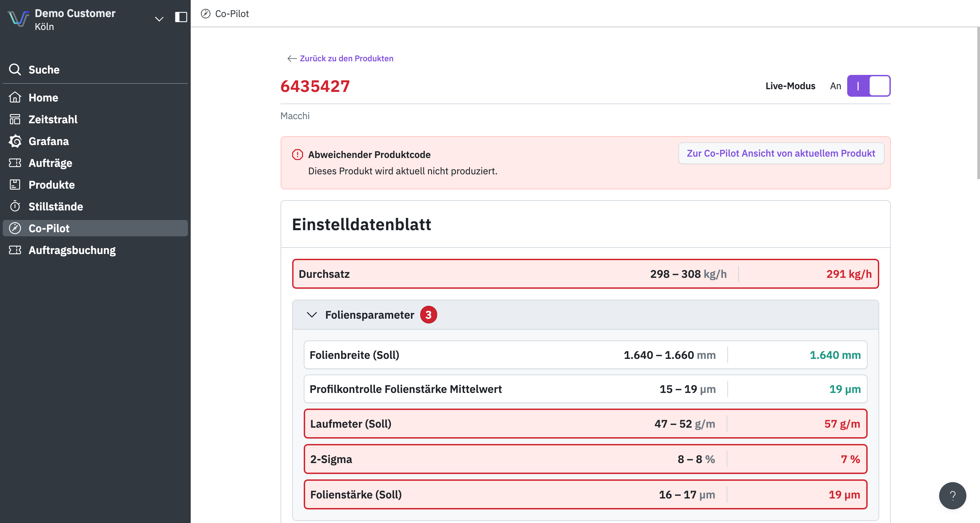Click the warning icon next to Abweichender Produktcode
Viewport: 980px width, 523px height.
pos(297,155)
